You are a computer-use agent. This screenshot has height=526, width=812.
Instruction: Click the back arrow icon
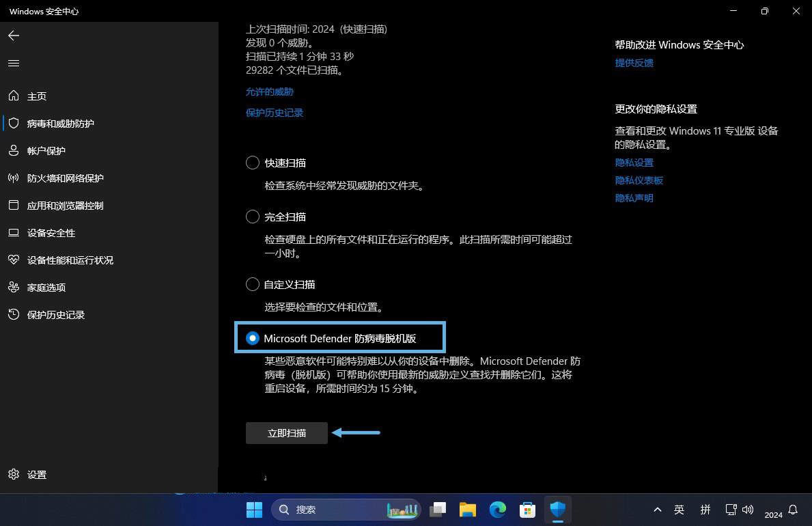click(14, 36)
